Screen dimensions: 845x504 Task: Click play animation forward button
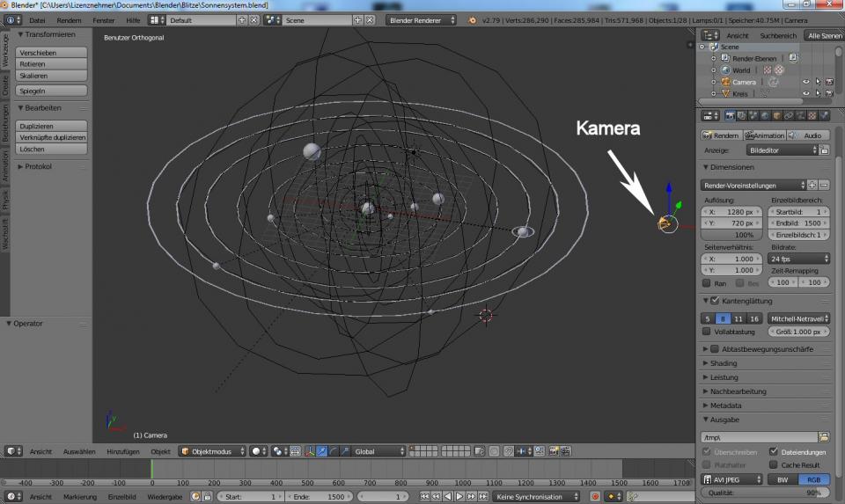pos(459,497)
